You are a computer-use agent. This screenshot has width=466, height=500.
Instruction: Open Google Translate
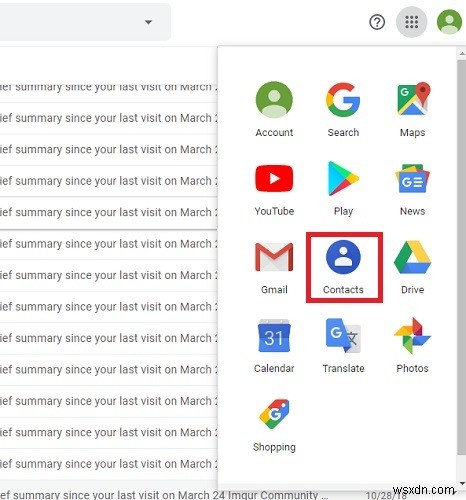tap(343, 345)
